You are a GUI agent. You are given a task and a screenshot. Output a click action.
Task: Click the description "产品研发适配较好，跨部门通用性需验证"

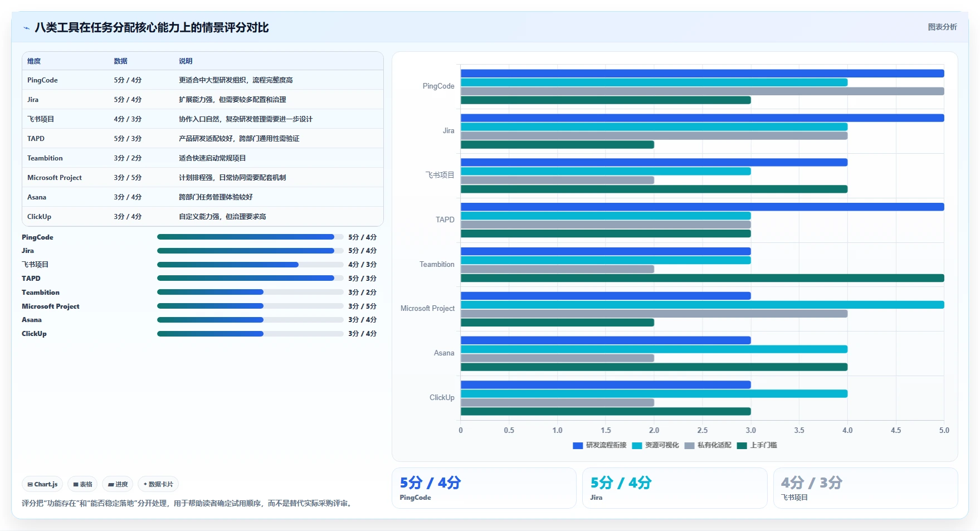(239, 139)
